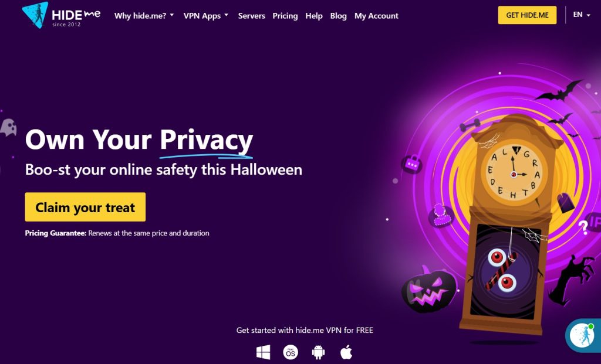Click the ghost icon at the left edge
The height and width of the screenshot is (364, 601).
click(8, 127)
